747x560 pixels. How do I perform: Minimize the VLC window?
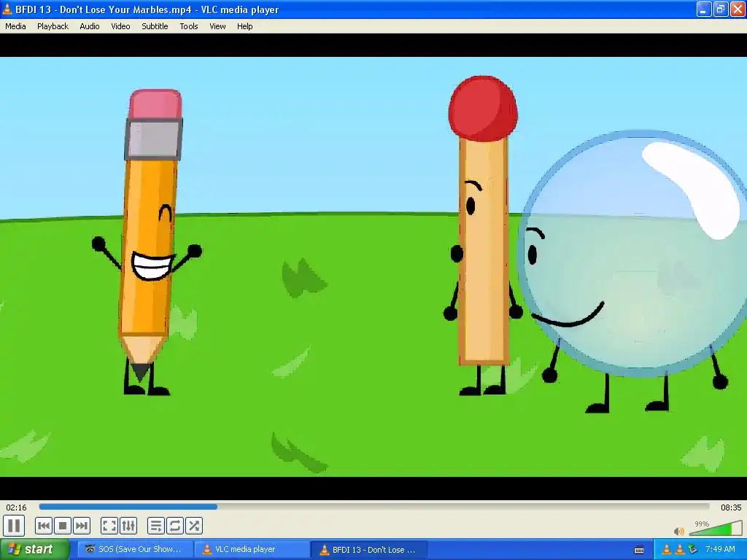coord(704,9)
